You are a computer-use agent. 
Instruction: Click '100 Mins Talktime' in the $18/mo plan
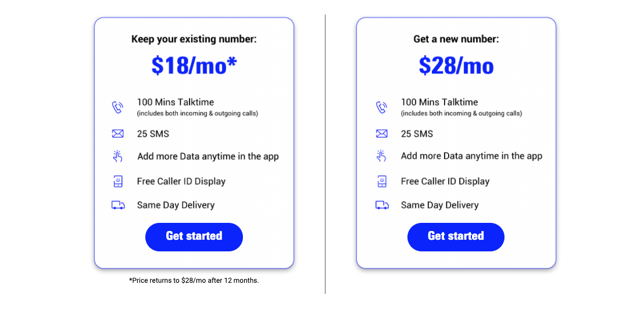[176, 102]
